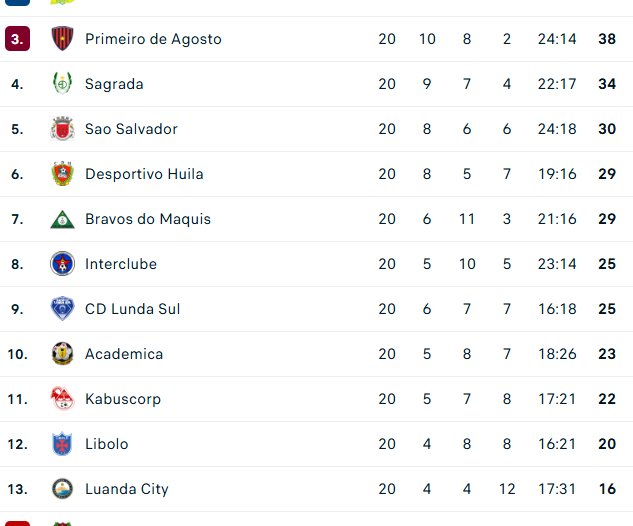Click the 38 points value for Primeiro
The image size is (633, 526).
(x=607, y=39)
